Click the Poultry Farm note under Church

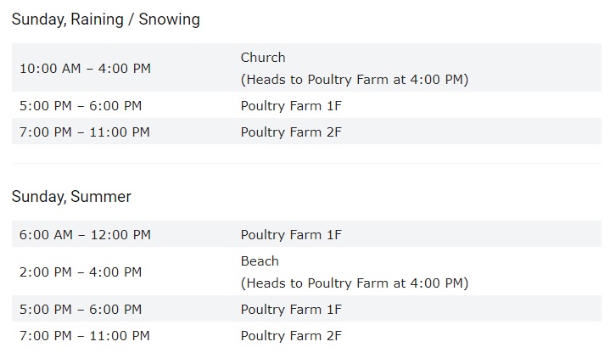355,80
